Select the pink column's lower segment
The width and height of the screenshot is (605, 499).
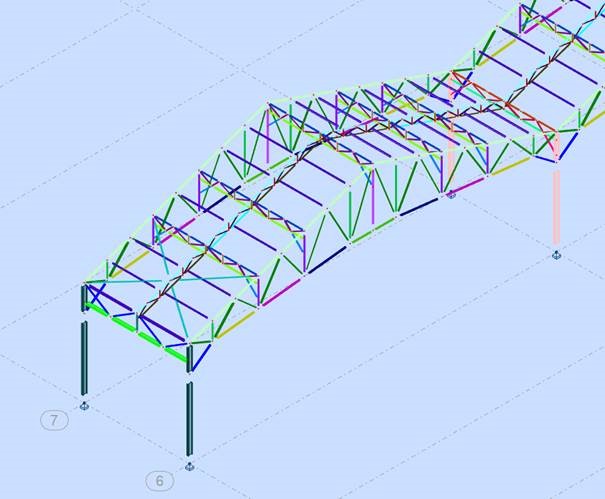[556, 208]
